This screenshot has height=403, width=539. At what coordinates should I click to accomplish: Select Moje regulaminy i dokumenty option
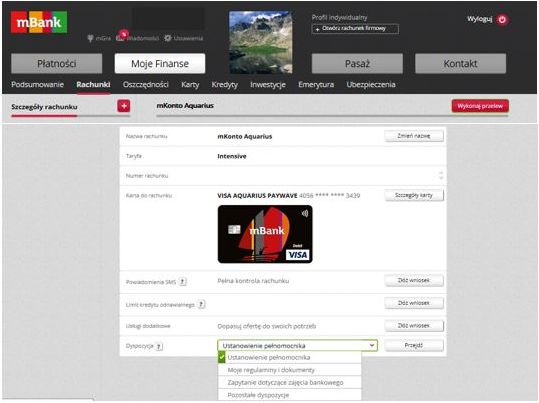pyautogui.click(x=289, y=370)
